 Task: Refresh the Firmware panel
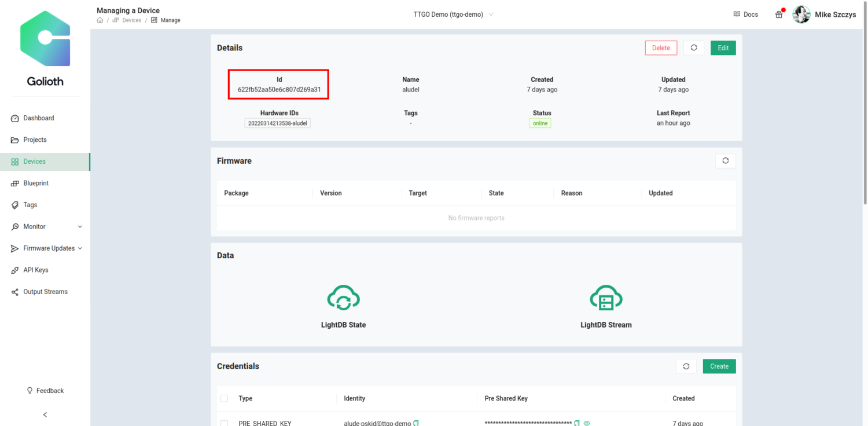(x=725, y=160)
